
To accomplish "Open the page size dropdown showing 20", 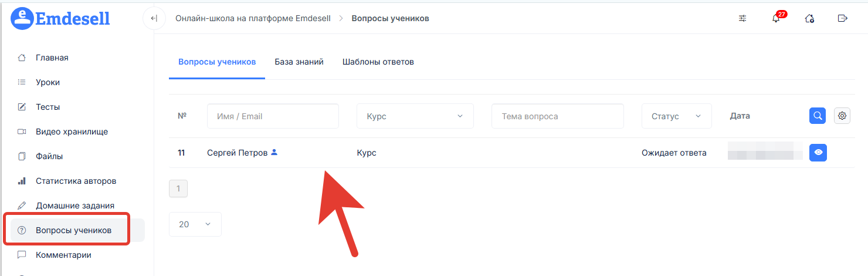I will (x=195, y=224).
